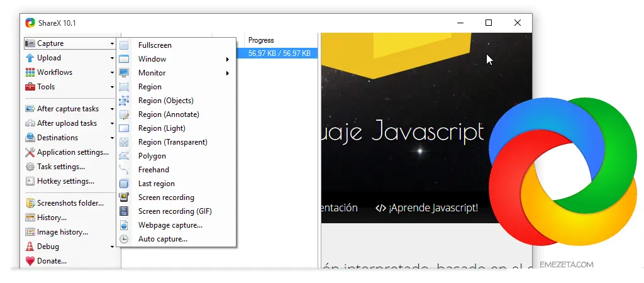Expand the Capture dropdown arrow

tap(112, 43)
